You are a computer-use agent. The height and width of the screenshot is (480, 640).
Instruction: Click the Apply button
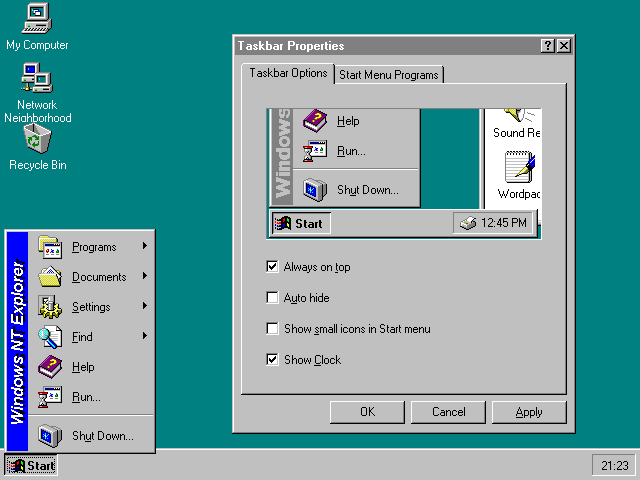tap(529, 412)
